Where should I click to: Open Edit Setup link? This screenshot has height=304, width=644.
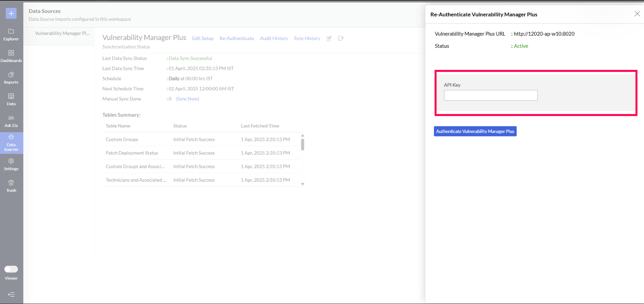pos(203,38)
